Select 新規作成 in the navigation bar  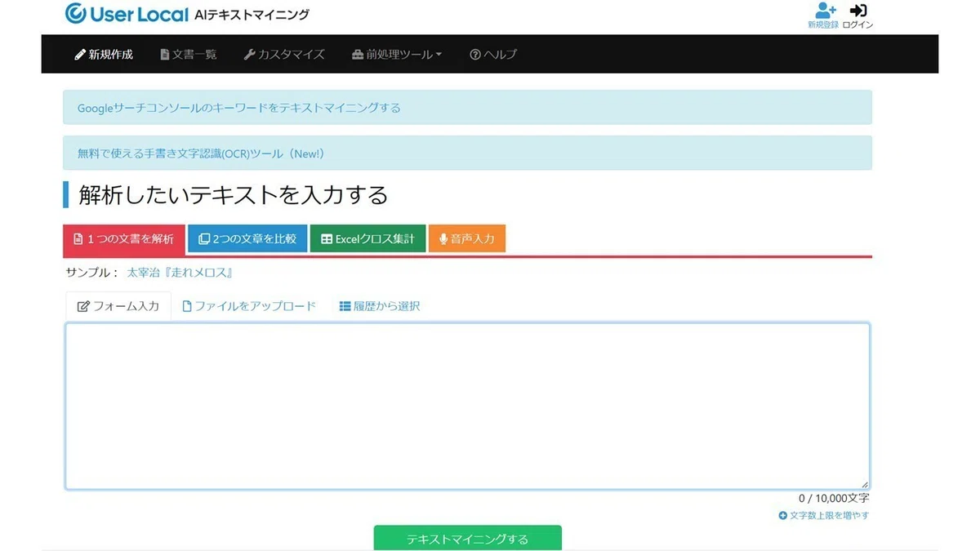point(104,55)
